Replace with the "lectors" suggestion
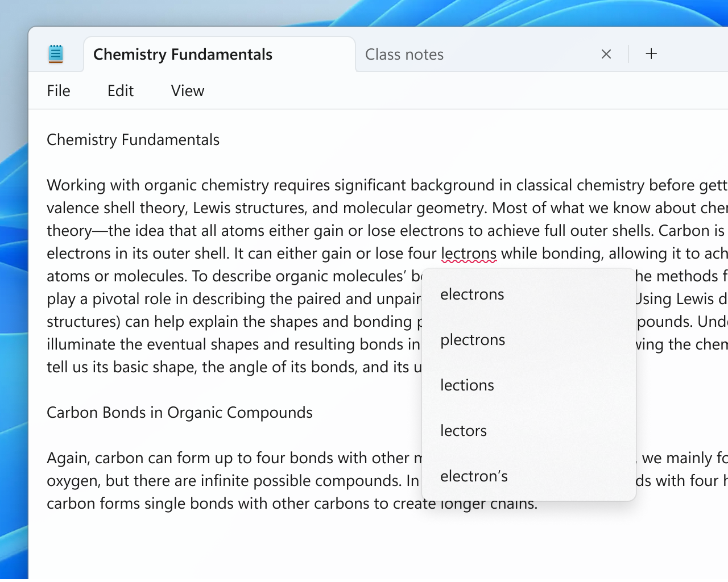 (x=464, y=431)
